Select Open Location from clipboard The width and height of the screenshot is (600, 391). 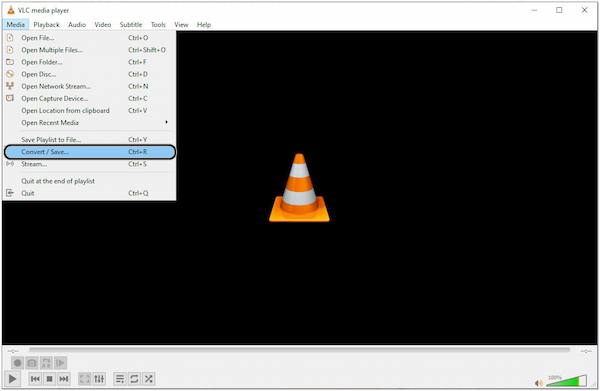pyautogui.click(x=90, y=111)
